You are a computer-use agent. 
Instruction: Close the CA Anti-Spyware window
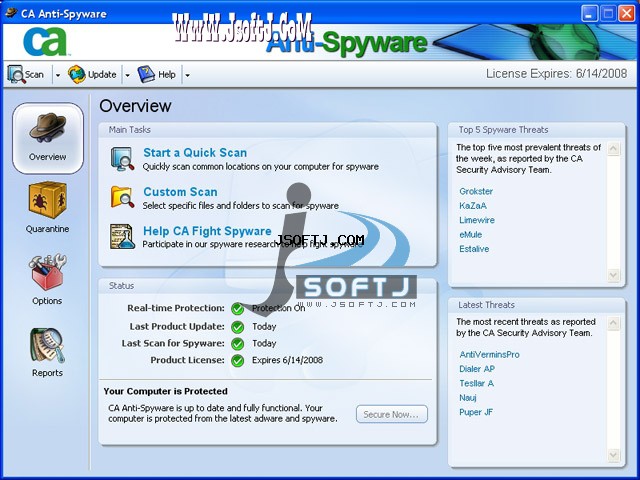[x=626, y=13]
